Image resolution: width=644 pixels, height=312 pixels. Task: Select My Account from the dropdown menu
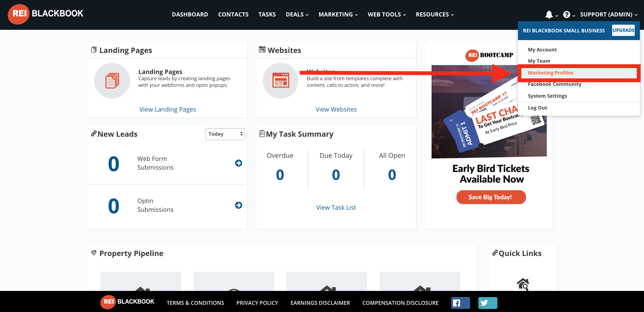[x=542, y=50]
